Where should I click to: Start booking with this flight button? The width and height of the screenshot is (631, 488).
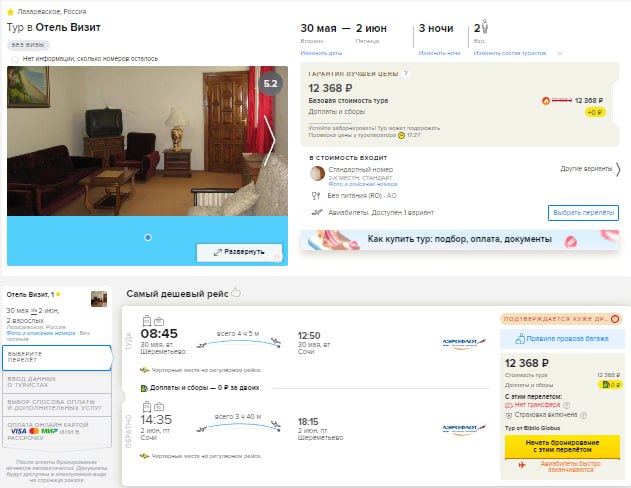[562, 446]
